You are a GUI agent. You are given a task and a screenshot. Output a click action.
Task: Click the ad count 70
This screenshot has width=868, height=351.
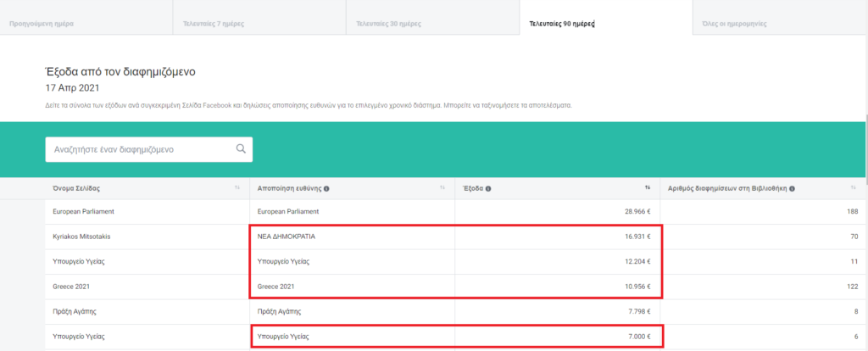click(854, 237)
